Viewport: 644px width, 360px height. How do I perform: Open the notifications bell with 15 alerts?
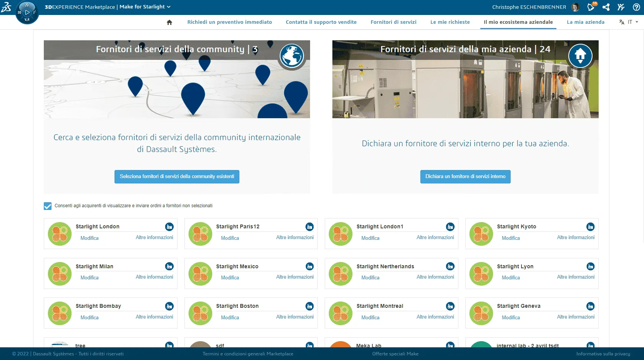(591, 7)
